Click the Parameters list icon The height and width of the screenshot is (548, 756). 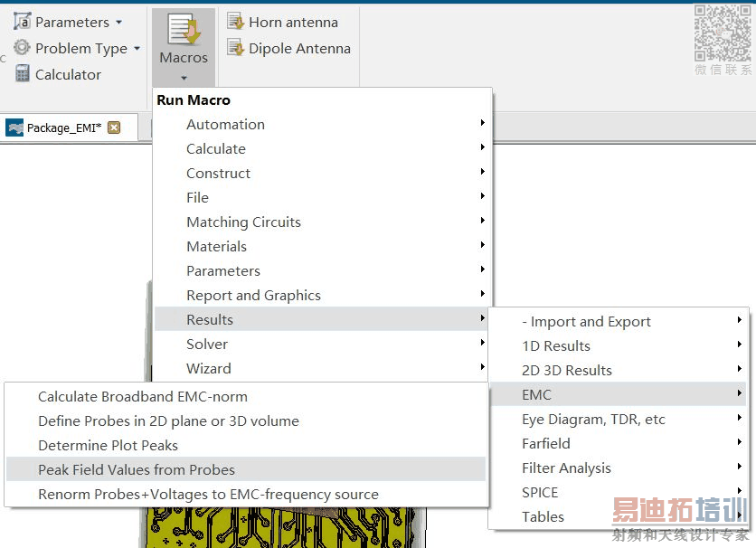(23, 22)
